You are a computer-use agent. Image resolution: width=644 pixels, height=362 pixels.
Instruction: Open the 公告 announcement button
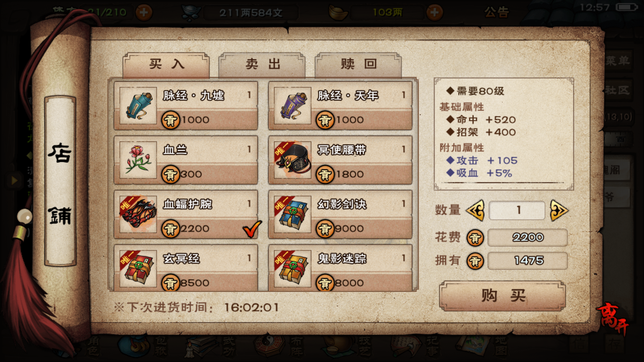click(x=496, y=12)
